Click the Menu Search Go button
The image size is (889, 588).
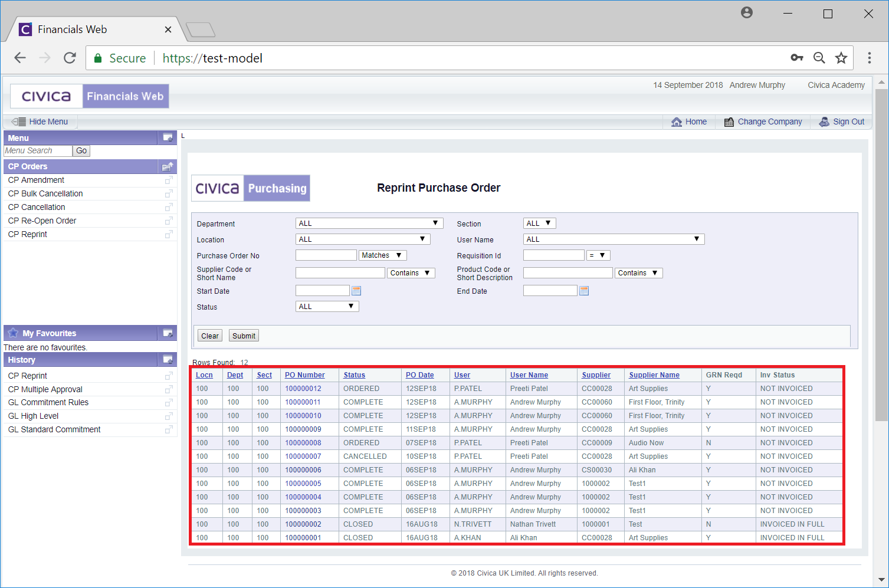[81, 151]
